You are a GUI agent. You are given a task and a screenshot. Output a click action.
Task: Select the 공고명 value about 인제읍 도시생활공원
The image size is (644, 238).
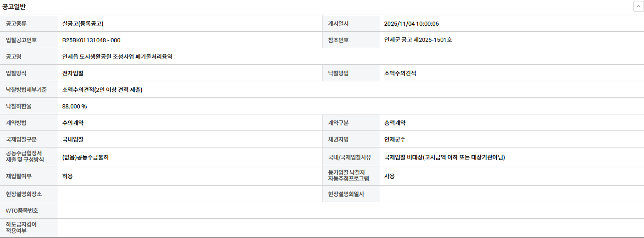[117, 57]
